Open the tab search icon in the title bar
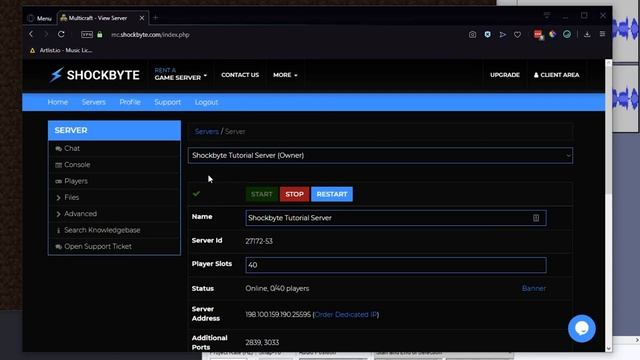The height and width of the screenshot is (360, 640). [x=547, y=16]
